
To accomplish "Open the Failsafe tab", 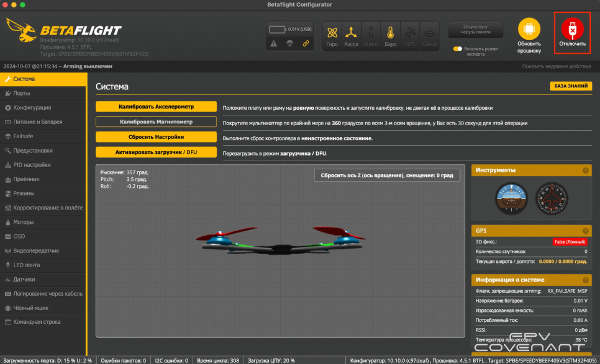I will pyautogui.click(x=43, y=136).
